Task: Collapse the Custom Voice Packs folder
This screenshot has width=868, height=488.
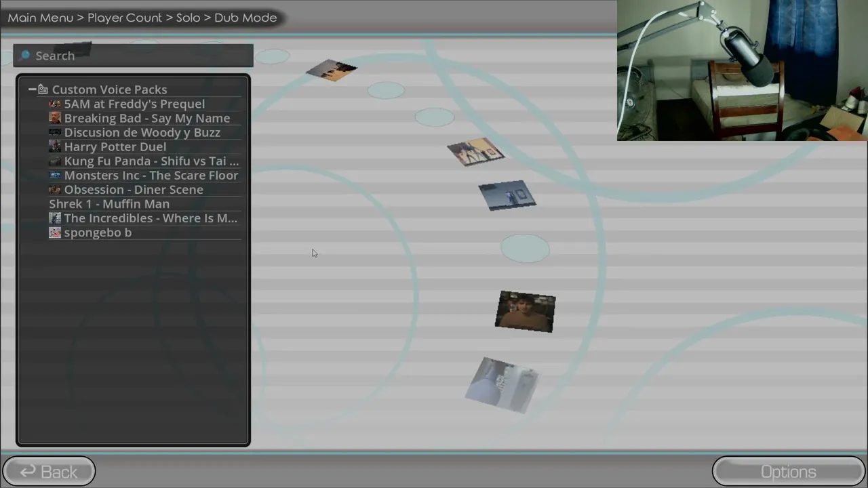Action: 32,89
